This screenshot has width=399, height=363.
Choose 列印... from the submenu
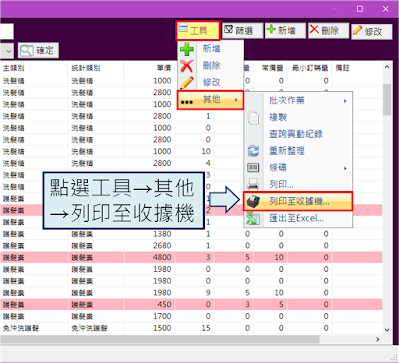(x=298, y=184)
